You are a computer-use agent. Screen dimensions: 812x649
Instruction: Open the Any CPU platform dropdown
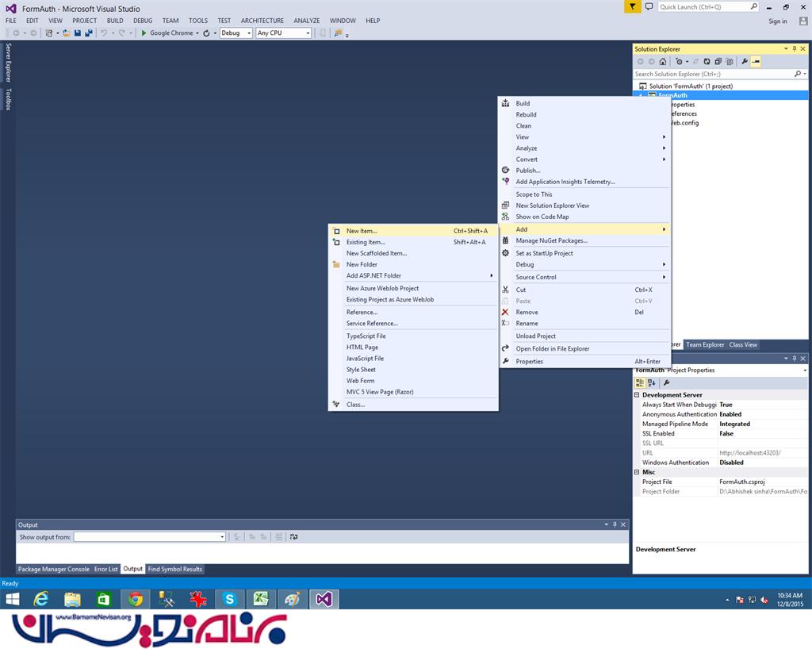[283, 33]
